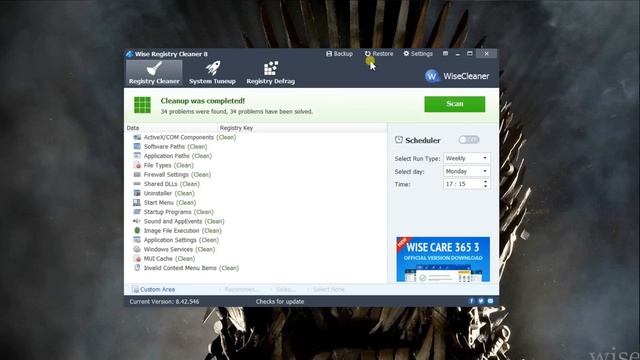The width and height of the screenshot is (640, 360).
Task: Click the Select None option
Action: (329, 289)
